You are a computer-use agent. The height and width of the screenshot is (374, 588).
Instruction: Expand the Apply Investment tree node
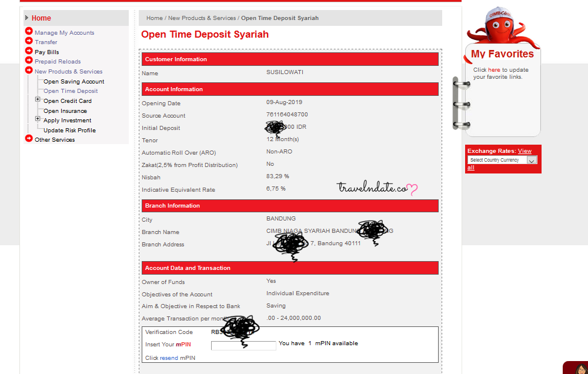point(38,119)
